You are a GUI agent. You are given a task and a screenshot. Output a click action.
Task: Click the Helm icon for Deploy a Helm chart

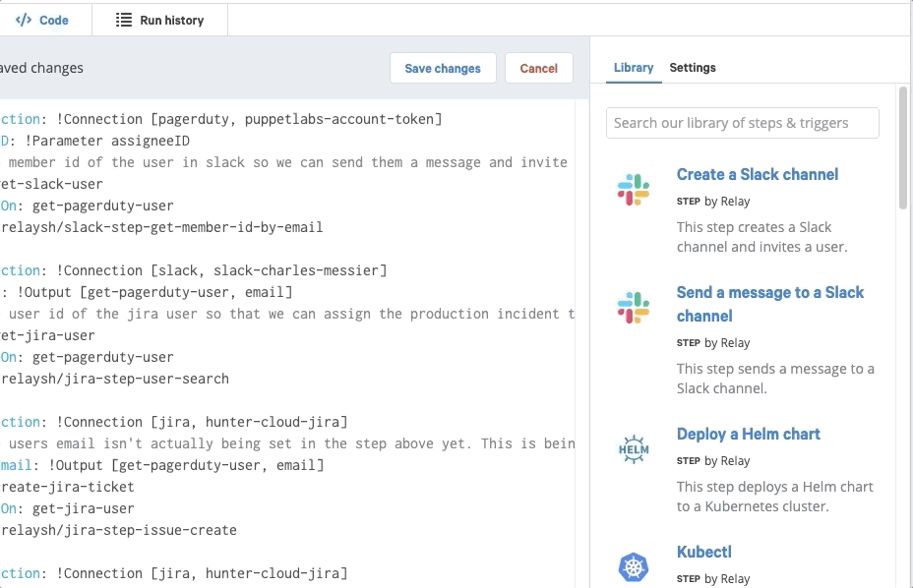click(x=634, y=450)
